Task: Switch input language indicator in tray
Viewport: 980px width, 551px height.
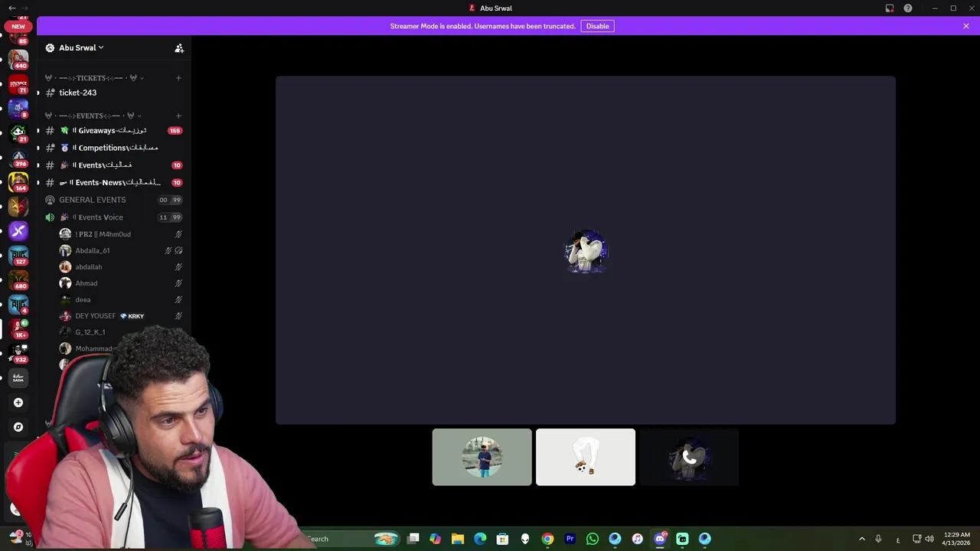Action: pos(898,540)
